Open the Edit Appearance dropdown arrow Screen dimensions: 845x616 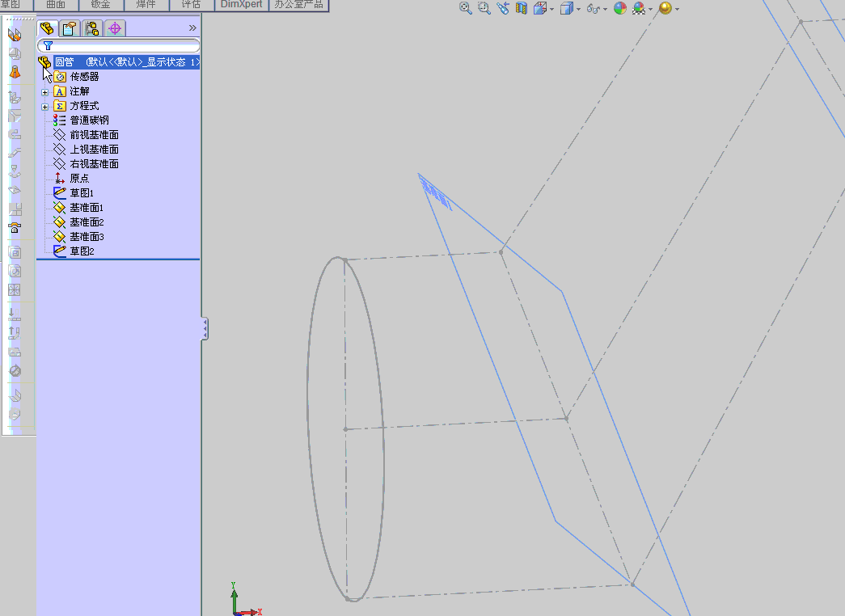point(650,8)
